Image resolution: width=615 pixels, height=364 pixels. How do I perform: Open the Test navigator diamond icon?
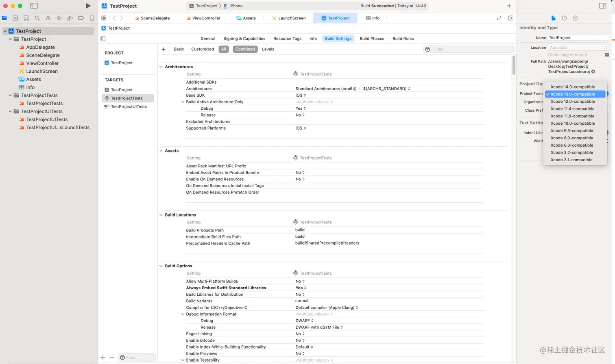pos(59,18)
